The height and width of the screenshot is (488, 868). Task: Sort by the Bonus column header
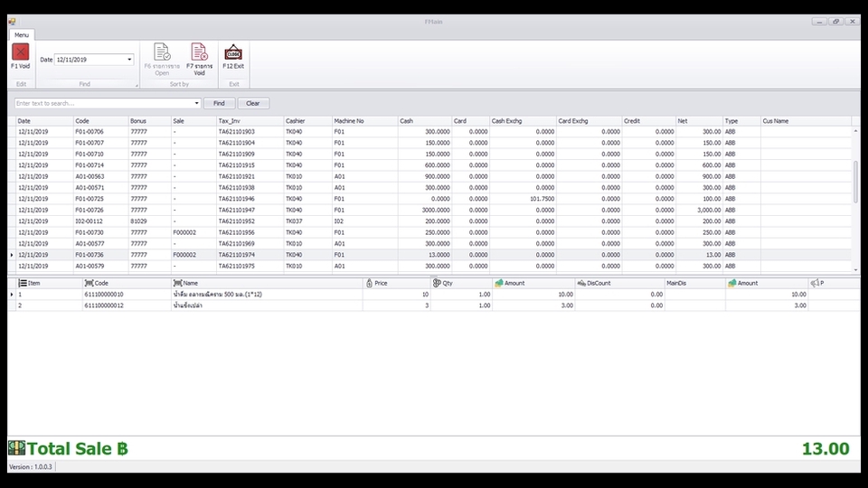click(149, 120)
